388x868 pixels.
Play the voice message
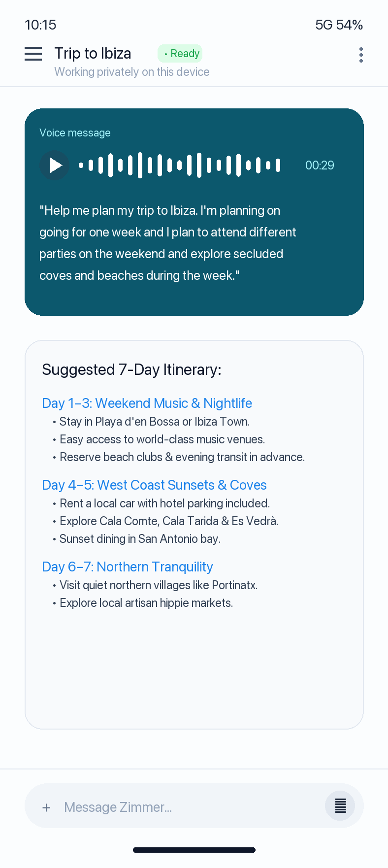point(54,165)
